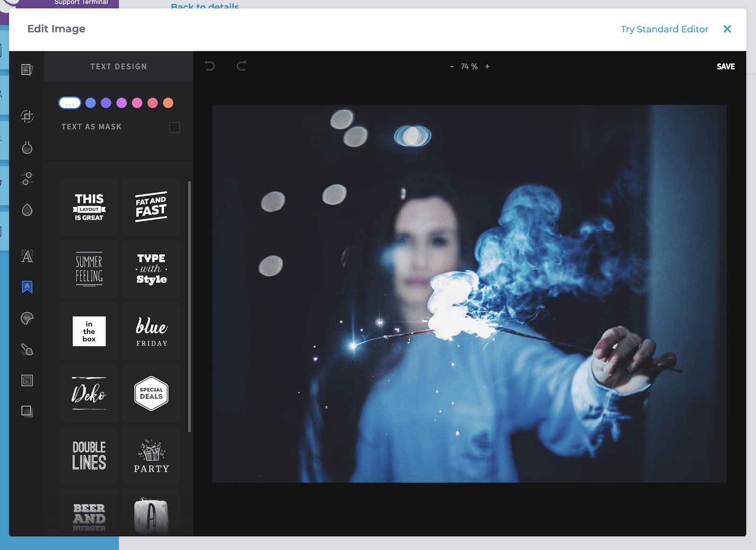Zoom out with the minus button
The image size is (756, 550).
point(452,67)
